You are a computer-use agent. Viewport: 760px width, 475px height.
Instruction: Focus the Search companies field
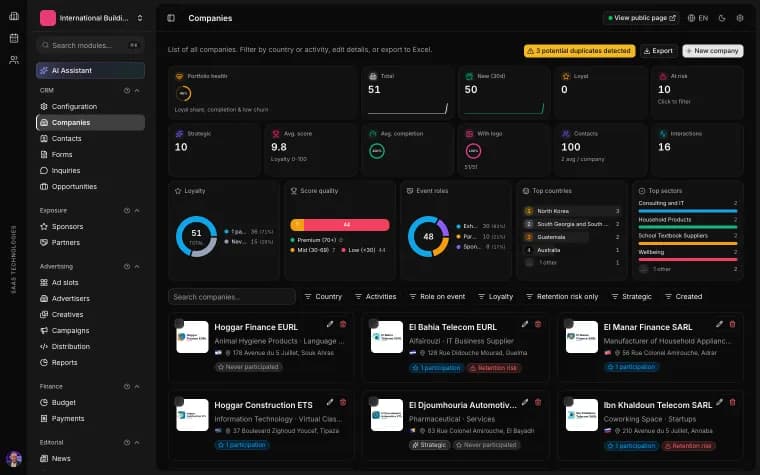[232, 297]
